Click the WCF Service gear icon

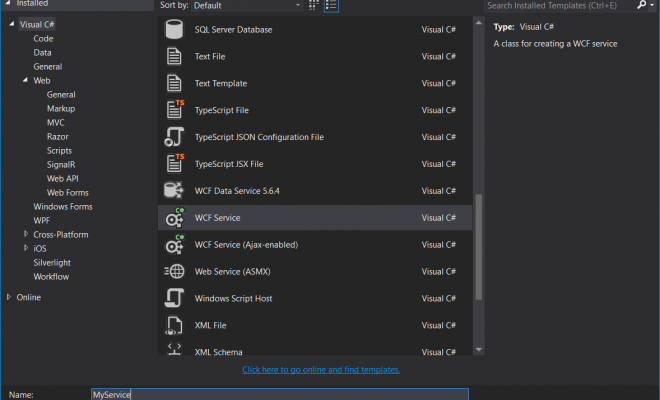click(x=175, y=218)
